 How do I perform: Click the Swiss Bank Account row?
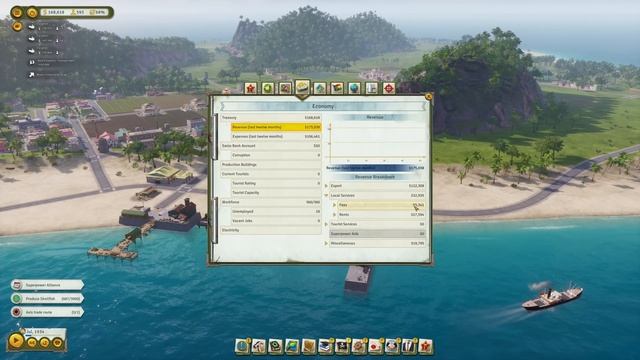tap(271, 146)
